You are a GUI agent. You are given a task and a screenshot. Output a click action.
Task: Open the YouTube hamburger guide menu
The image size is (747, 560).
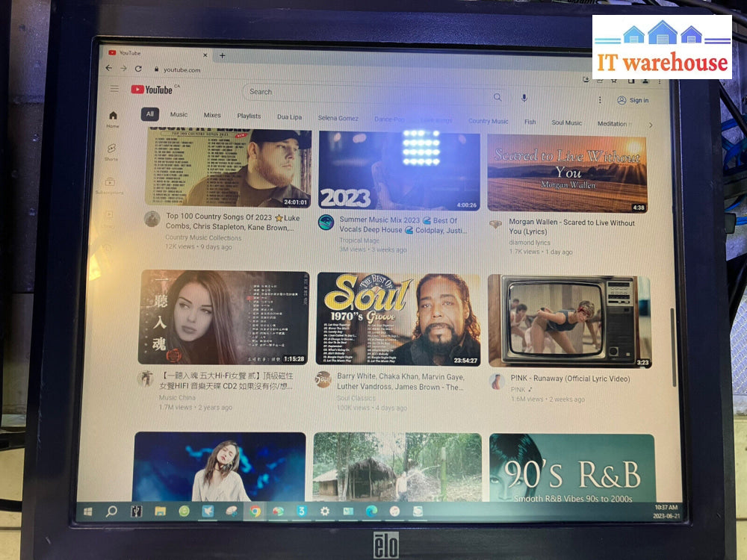click(114, 89)
